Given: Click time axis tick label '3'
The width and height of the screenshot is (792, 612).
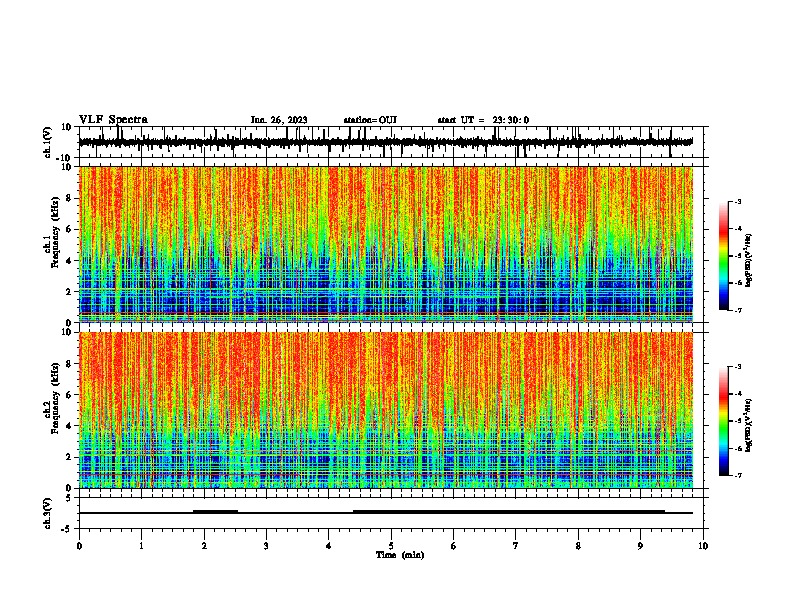Looking at the screenshot, I should coord(266,546).
